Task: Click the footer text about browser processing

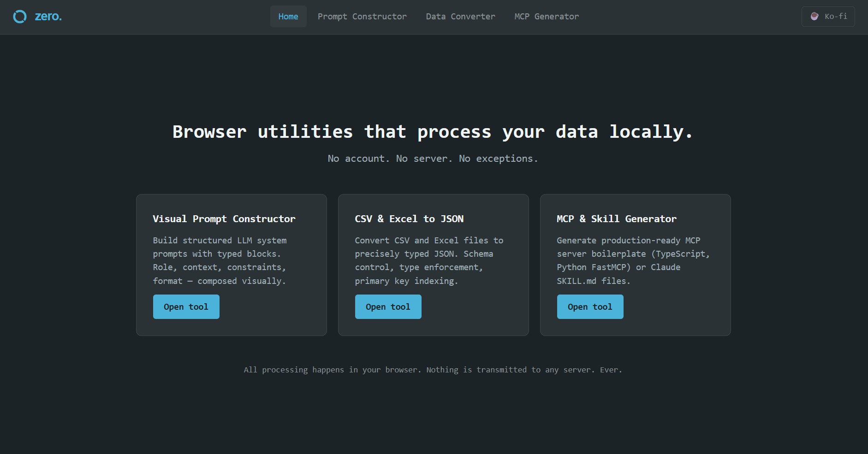Action: pos(433,370)
